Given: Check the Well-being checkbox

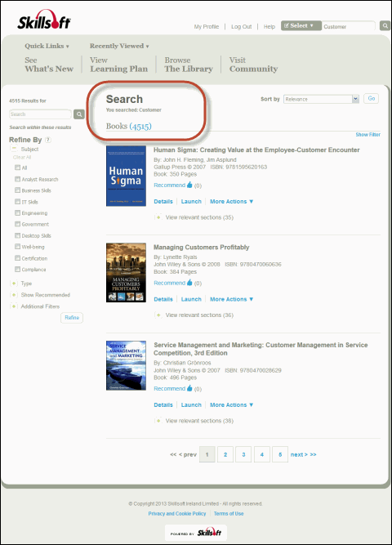Looking at the screenshot, I should point(17,247).
